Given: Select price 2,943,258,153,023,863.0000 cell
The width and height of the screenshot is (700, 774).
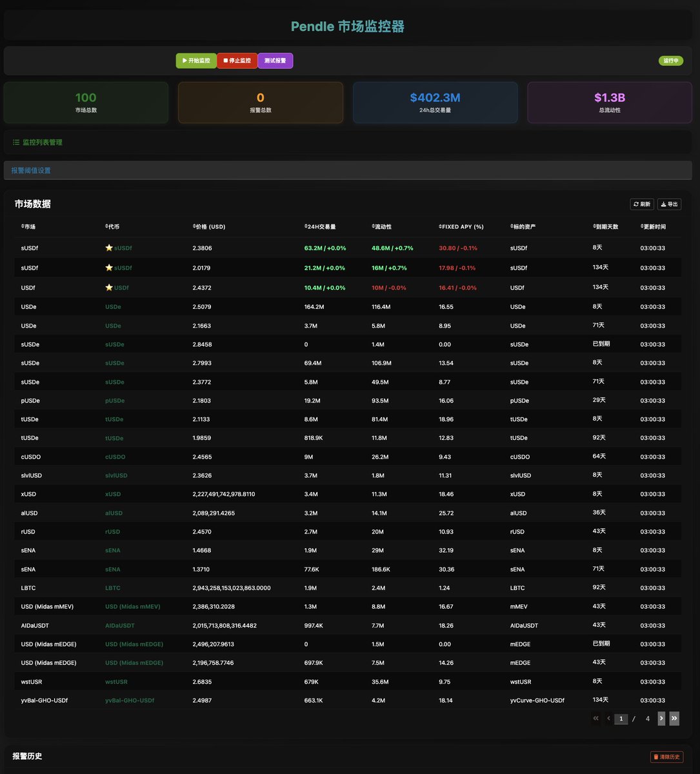Looking at the screenshot, I should (232, 588).
